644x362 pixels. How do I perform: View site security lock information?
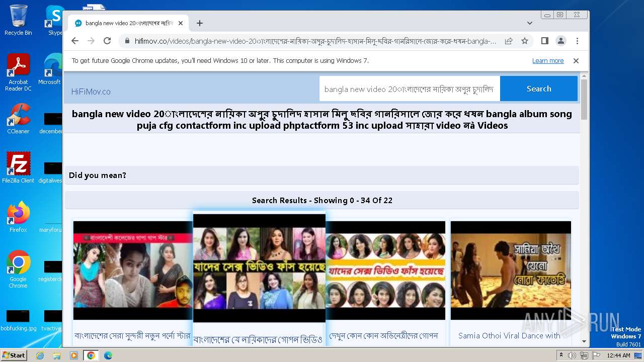point(127,41)
